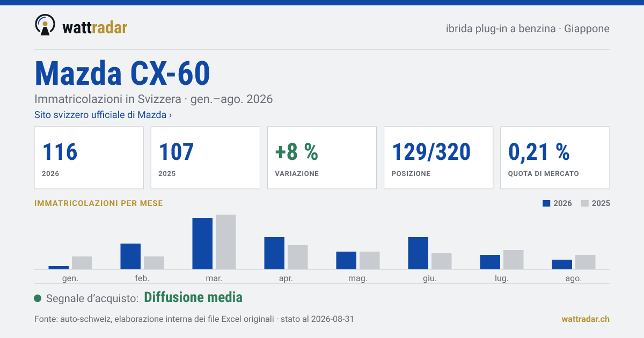The height and width of the screenshot is (338, 644).
Task: Click the feb. month axis label
Action: click(x=142, y=278)
